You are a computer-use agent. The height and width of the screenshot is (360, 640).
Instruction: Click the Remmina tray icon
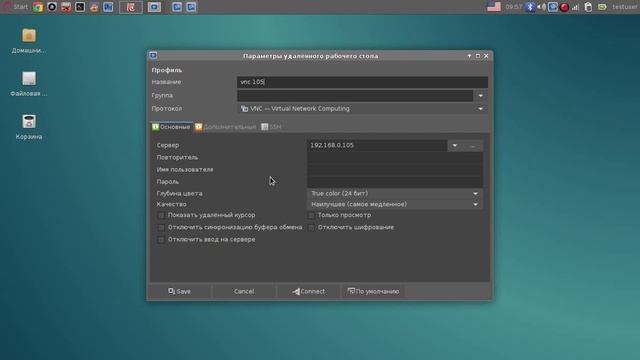(553, 7)
